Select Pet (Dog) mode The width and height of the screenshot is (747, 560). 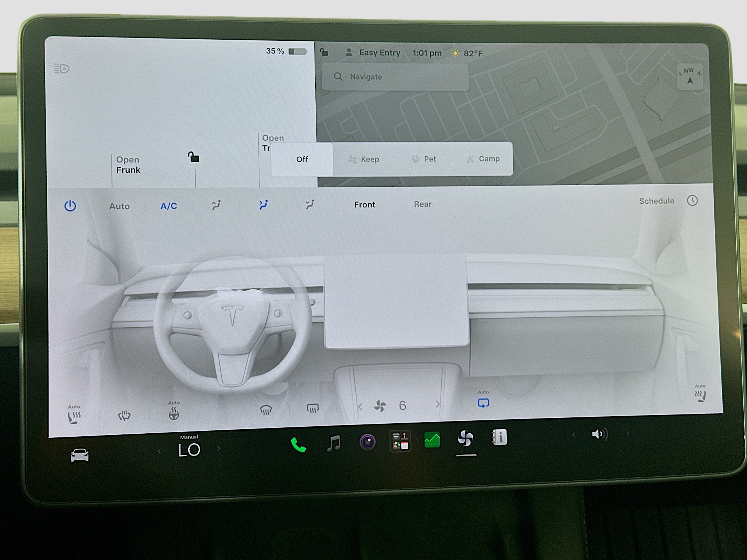(424, 159)
